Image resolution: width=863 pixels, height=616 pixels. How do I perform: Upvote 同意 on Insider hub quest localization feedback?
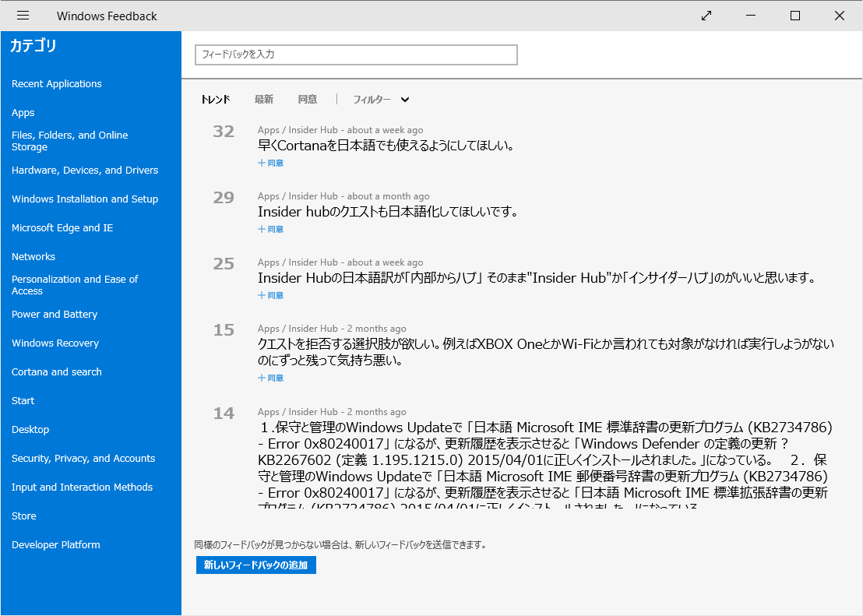(270, 229)
